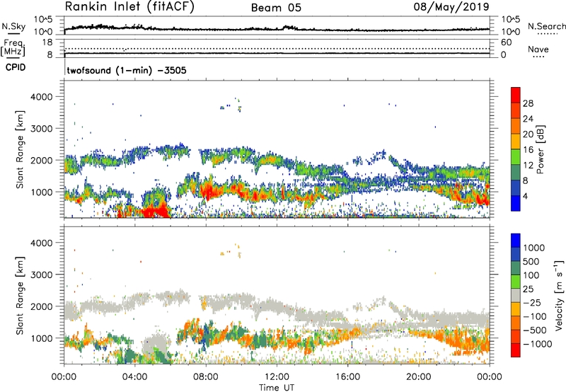Click the 'Beam 05' label
Screen dimensions: 566x392
(x=276, y=8)
